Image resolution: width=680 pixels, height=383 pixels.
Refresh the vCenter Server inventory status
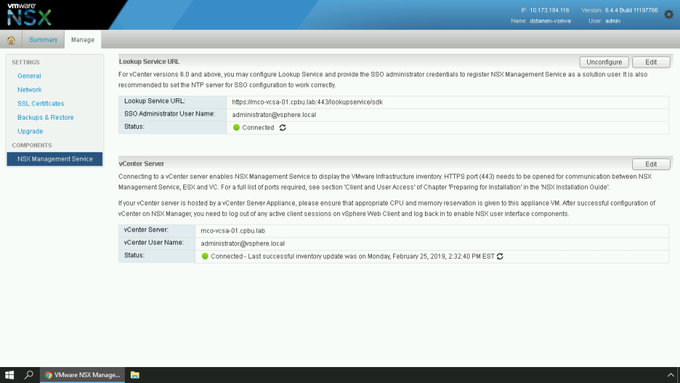[500, 256]
